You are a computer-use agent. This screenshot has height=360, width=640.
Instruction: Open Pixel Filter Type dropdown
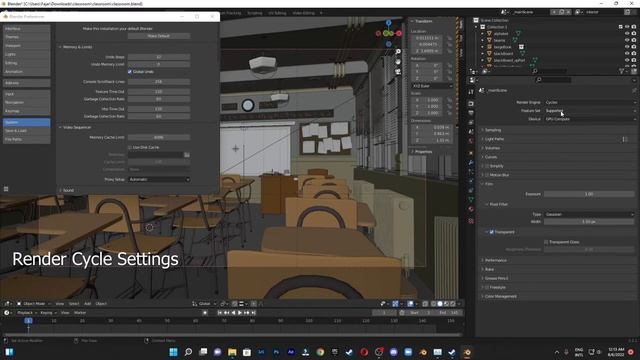(x=589, y=214)
